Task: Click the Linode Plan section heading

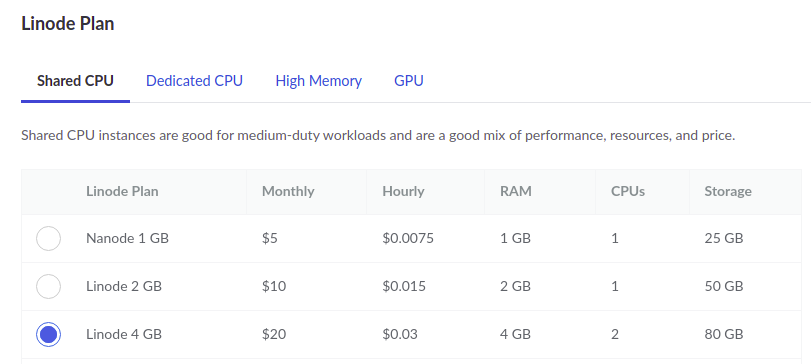Action: point(68,24)
